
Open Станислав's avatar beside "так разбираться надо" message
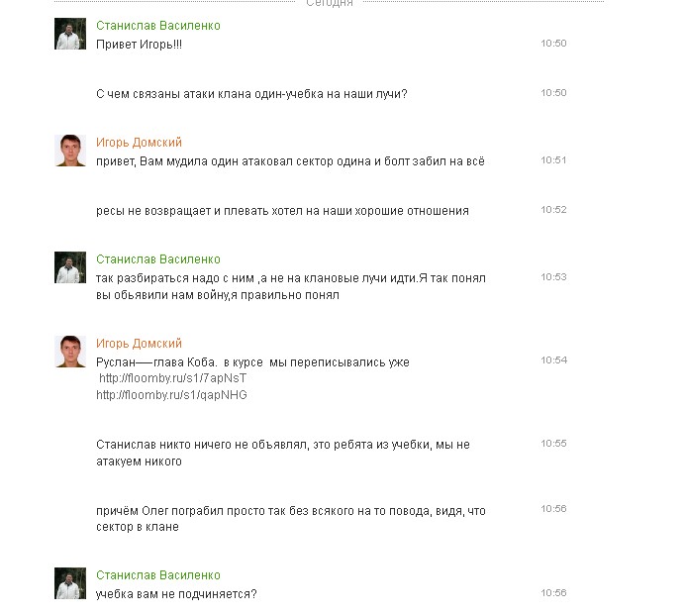pyautogui.click(x=69, y=267)
